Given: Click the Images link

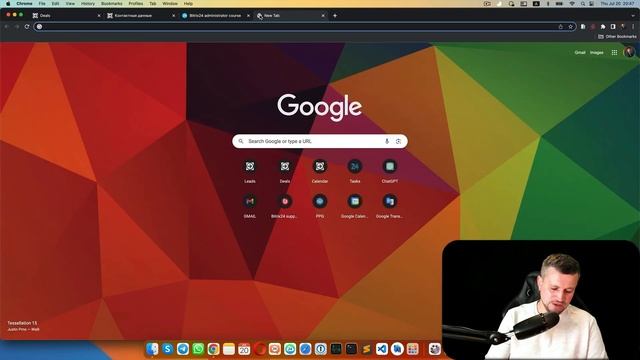Looking at the screenshot, I should (x=596, y=52).
